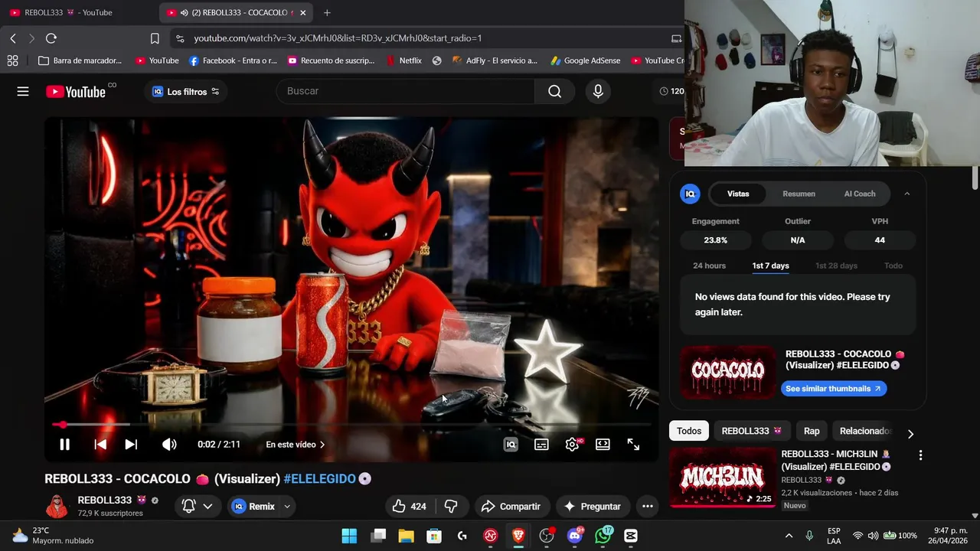Open Barra de marcadores bookmarks folder
Screen dimensions: 980x551
tap(80, 60)
